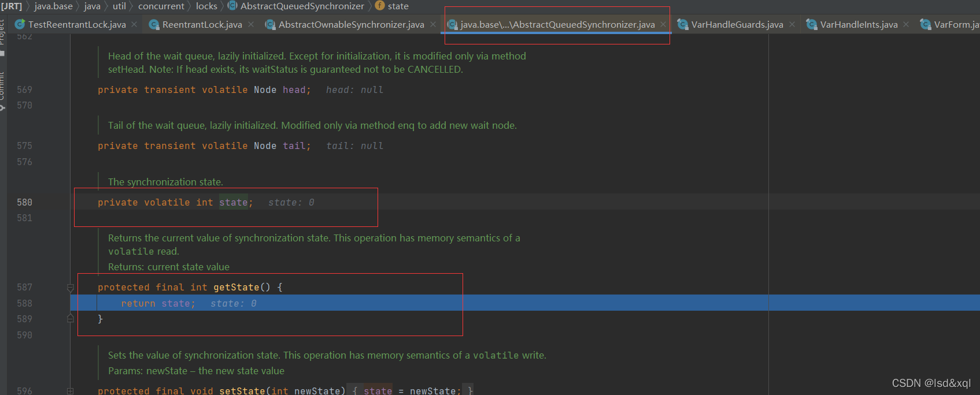980x395 pixels.
Task: Click line number 580 in the gutter
Action: tap(24, 202)
